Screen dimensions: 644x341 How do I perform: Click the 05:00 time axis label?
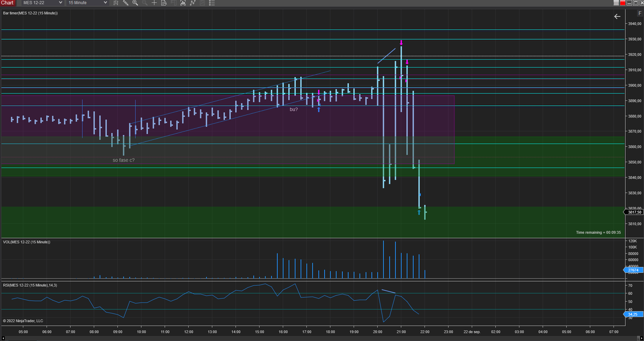click(x=24, y=332)
